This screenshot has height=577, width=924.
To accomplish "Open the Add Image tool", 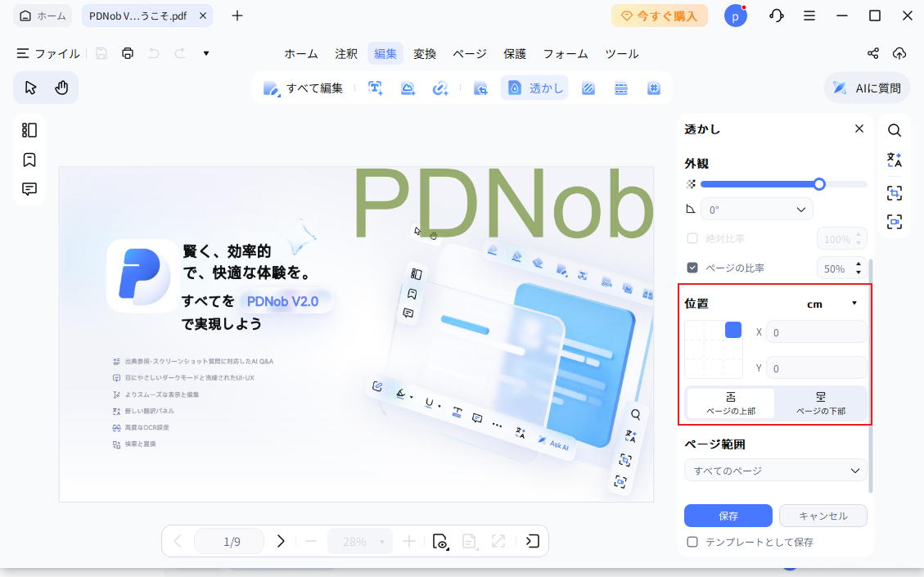I will coord(408,88).
